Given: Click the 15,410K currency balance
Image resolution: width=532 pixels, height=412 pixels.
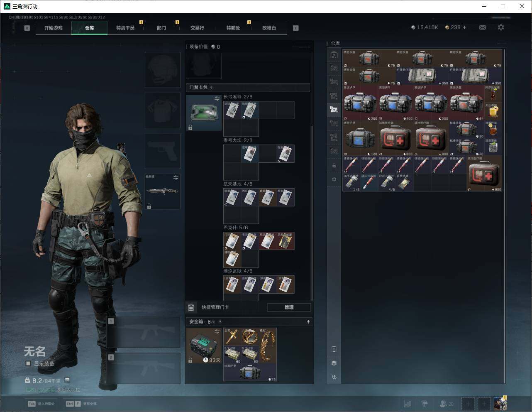Looking at the screenshot, I should [x=425, y=27].
